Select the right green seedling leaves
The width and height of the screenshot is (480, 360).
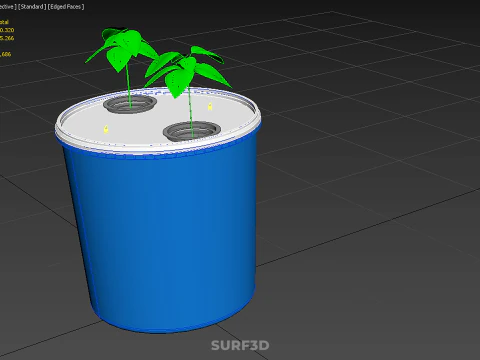click(x=187, y=72)
